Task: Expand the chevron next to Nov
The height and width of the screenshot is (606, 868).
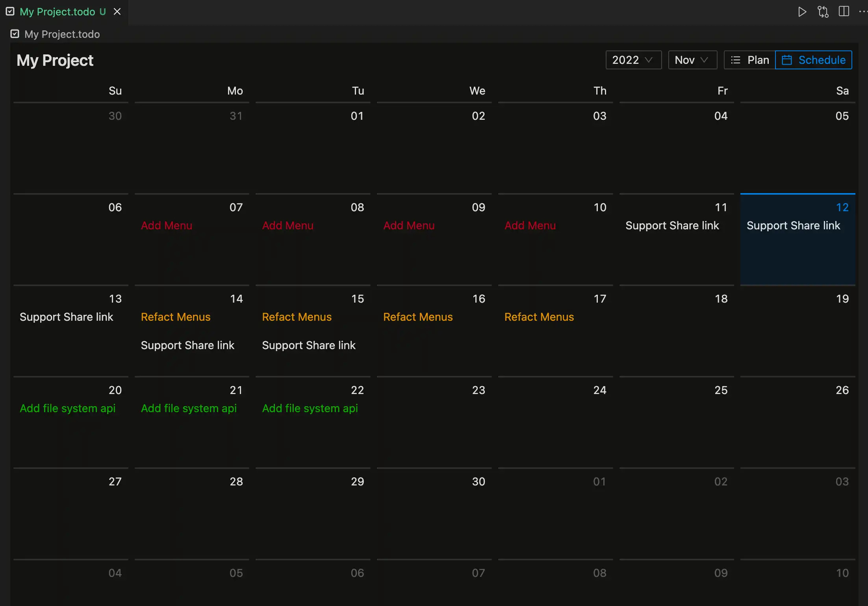Action: point(705,60)
